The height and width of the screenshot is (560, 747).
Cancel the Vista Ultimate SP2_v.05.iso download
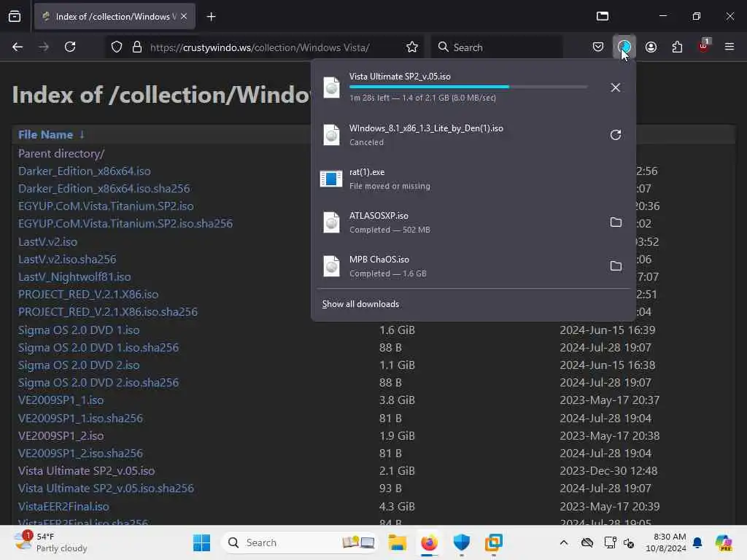pos(616,87)
